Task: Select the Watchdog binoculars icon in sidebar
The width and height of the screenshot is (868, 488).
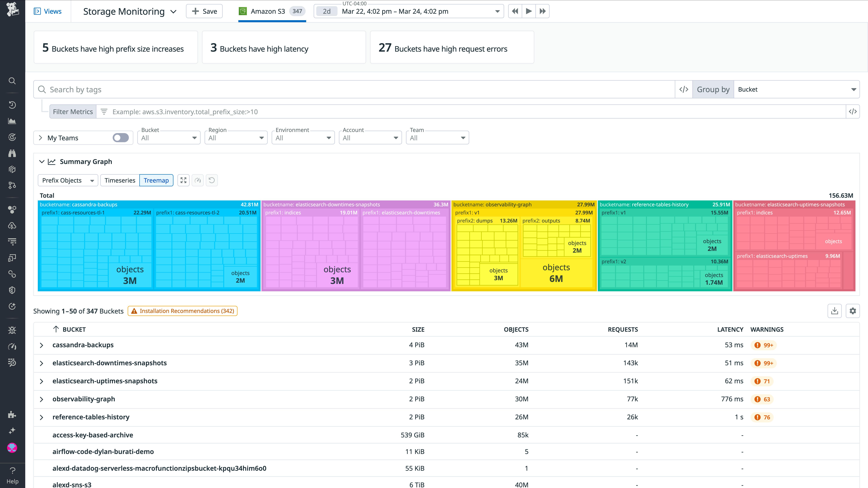Action: (12, 153)
